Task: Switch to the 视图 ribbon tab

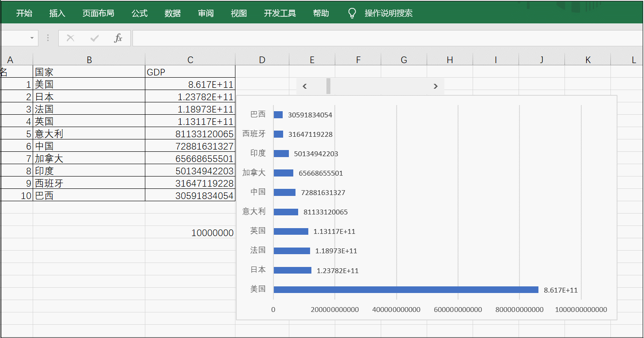Action: click(239, 13)
